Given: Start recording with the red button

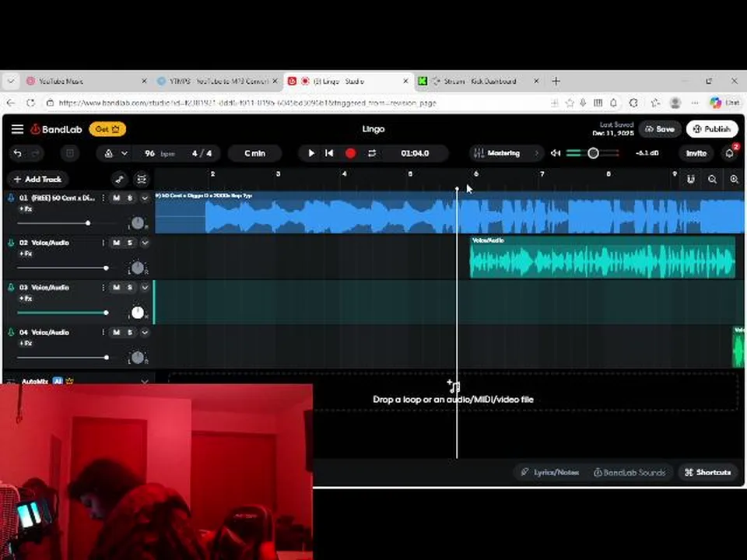Looking at the screenshot, I should [351, 153].
